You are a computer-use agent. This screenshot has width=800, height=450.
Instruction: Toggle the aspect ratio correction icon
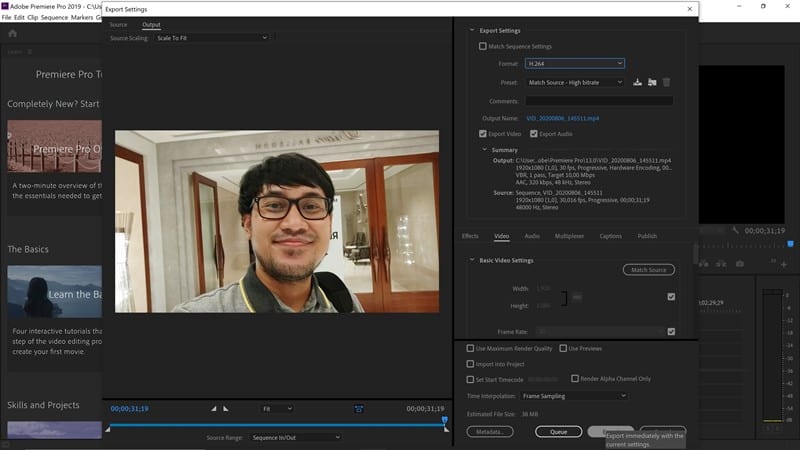coord(358,409)
